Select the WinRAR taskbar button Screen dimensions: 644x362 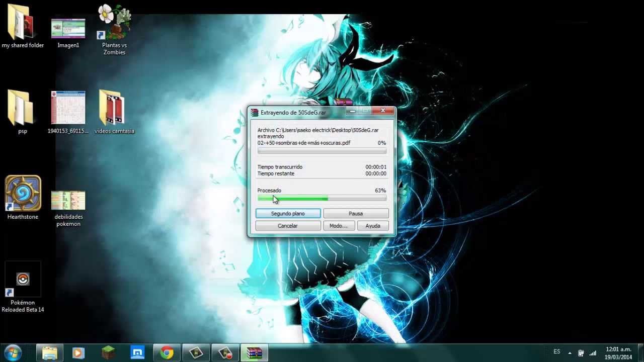pyautogui.click(x=254, y=353)
